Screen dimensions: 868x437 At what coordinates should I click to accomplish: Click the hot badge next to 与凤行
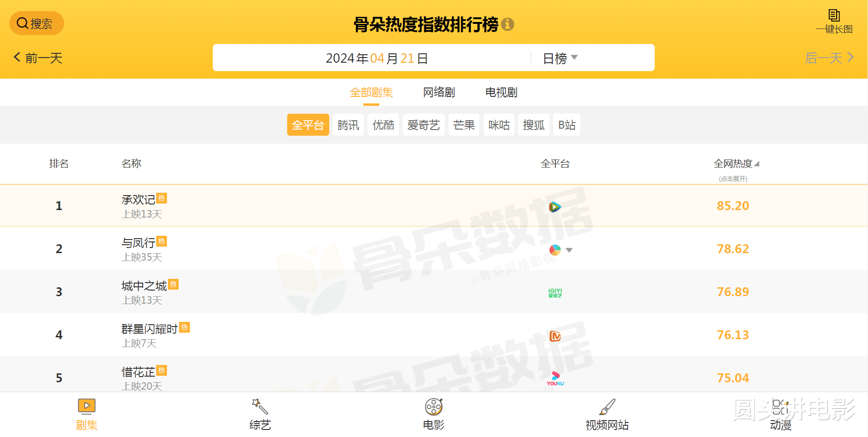coord(162,241)
